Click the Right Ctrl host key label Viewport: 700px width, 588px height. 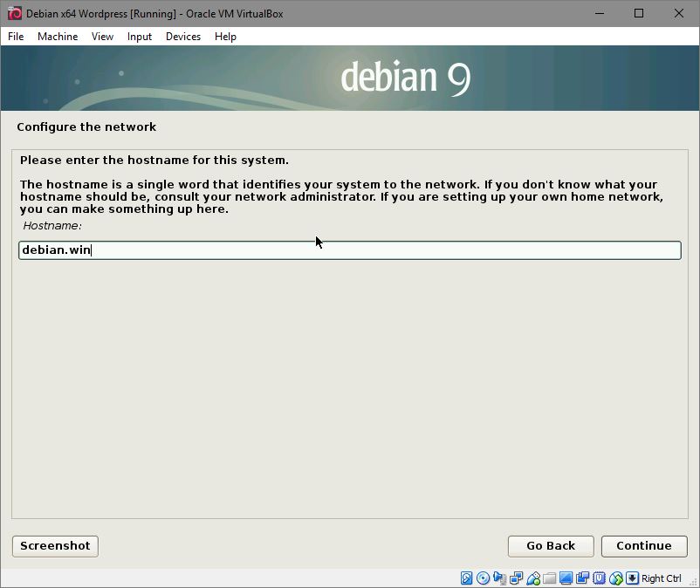pyautogui.click(x=662, y=578)
